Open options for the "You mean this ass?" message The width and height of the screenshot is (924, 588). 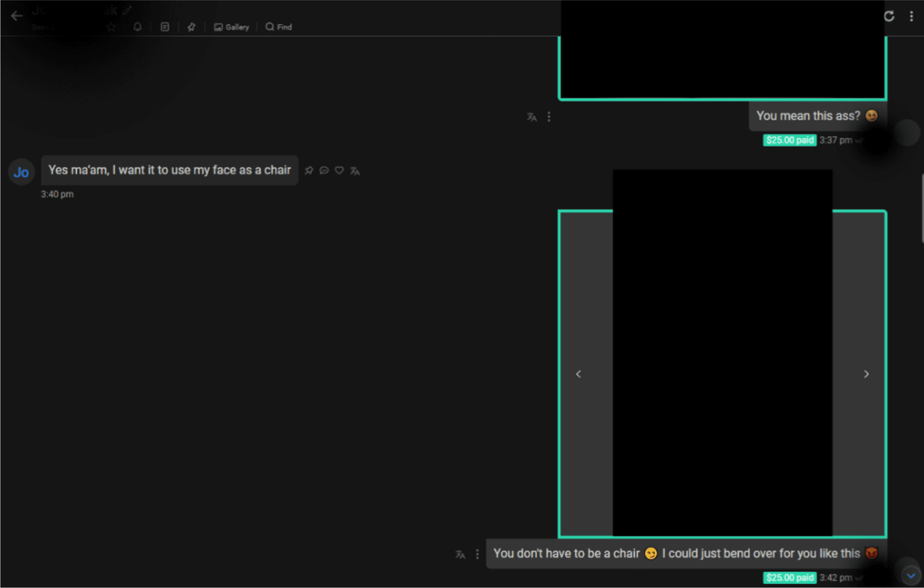[549, 116]
